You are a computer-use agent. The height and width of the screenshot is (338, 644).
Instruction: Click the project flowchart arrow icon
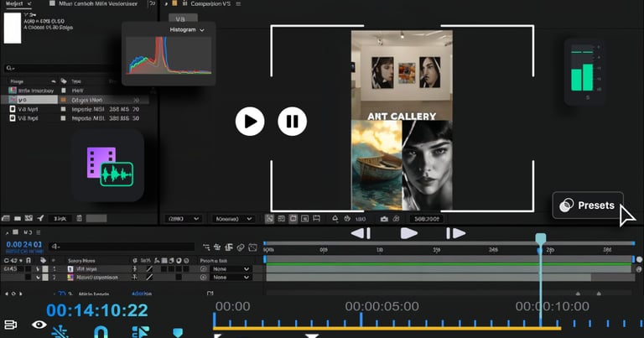[x=40, y=219]
